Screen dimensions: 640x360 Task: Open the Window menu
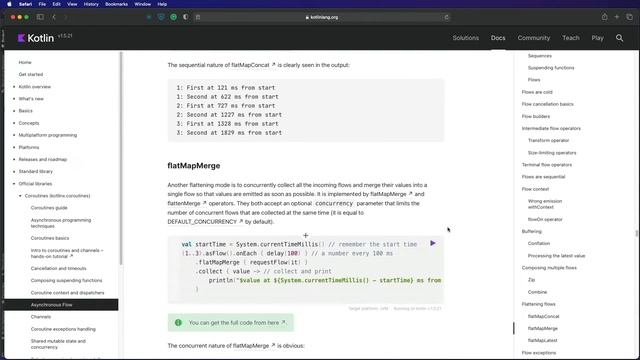coord(142,4)
